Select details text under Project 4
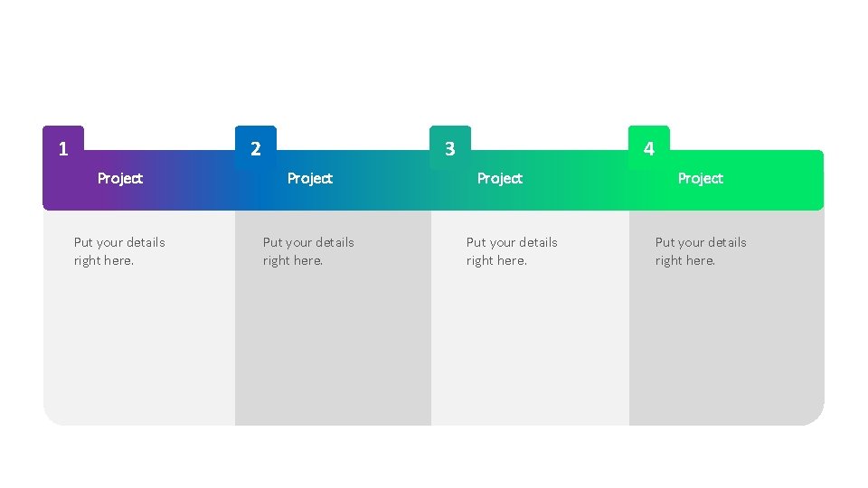This screenshot has width=868, height=488. pos(701,251)
